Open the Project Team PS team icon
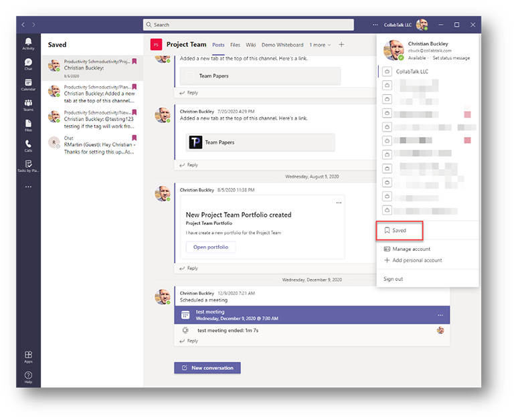This screenshot has height=420, width=514. pyautogui.click(x=156, y=45)
